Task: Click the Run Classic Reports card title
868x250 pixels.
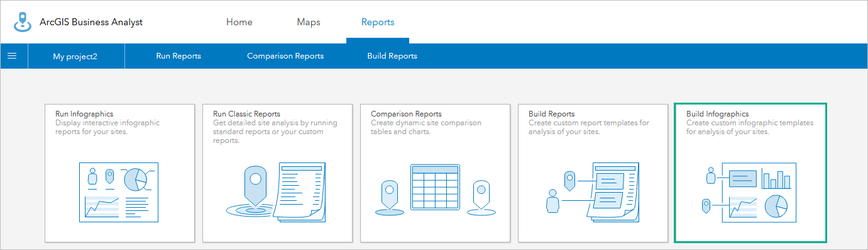Action: pyautogui.click(x=247, y=114)
